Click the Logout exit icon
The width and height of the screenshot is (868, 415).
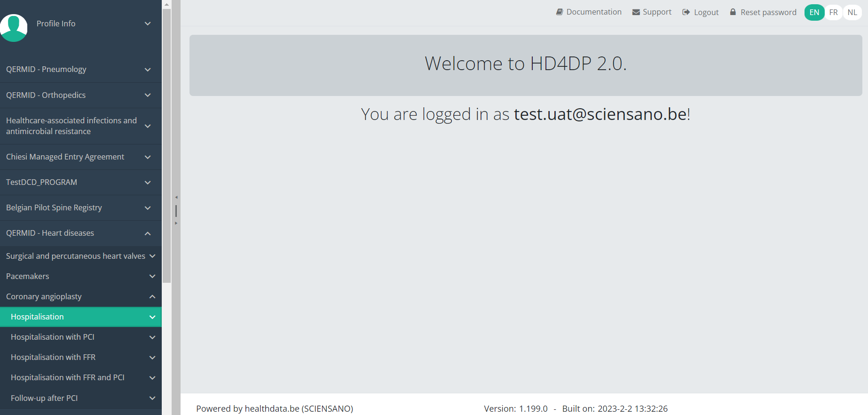coord(686,12)
